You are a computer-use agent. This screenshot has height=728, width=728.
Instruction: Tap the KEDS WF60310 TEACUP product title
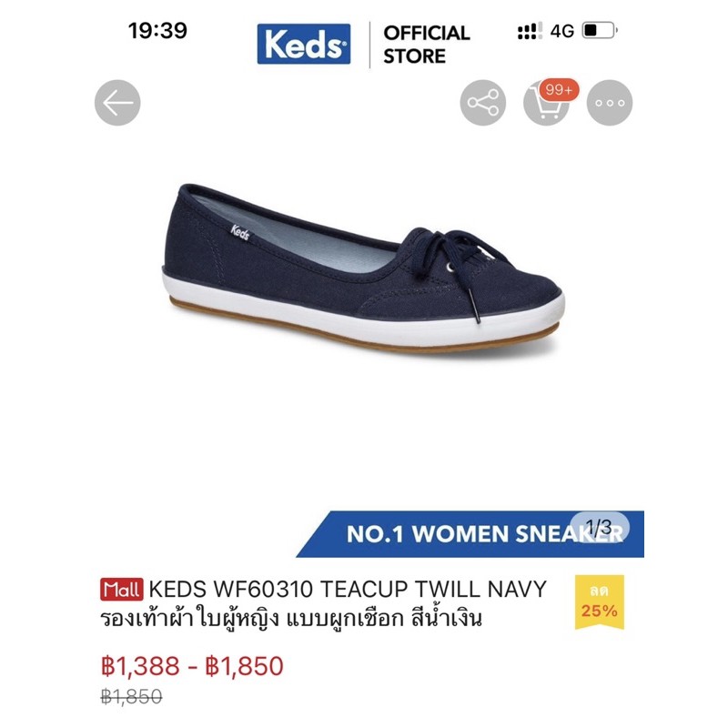(348, 589)
